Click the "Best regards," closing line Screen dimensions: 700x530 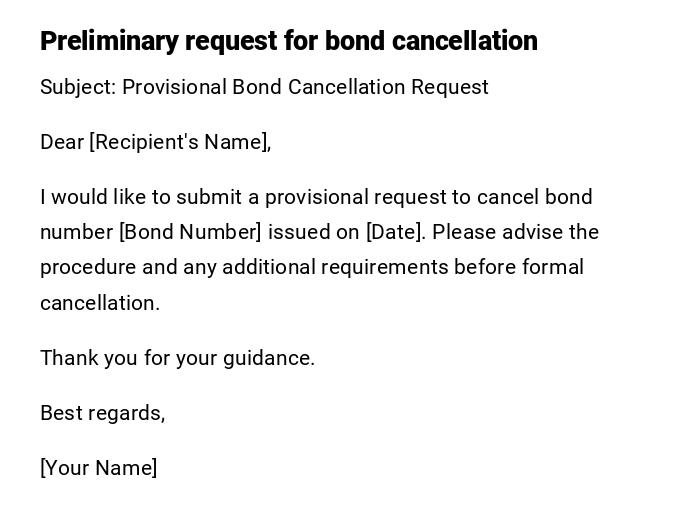[x=102, y=413]
